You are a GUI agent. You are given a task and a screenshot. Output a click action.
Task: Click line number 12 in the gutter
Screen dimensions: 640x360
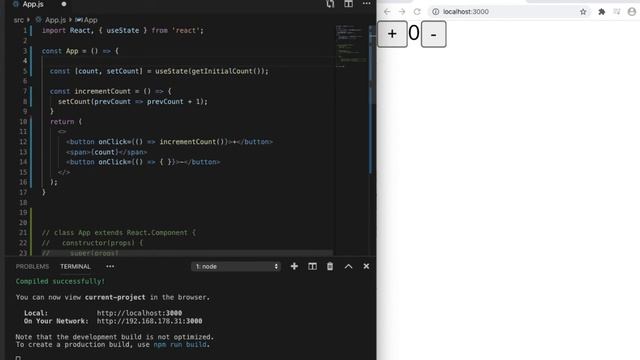point(23,142)
